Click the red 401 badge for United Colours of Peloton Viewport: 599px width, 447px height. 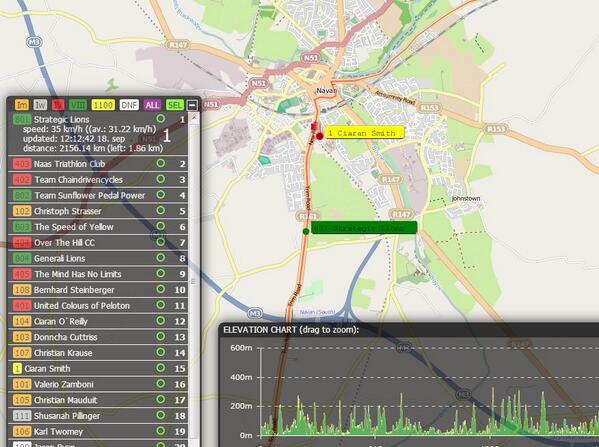tap(22, 306)
